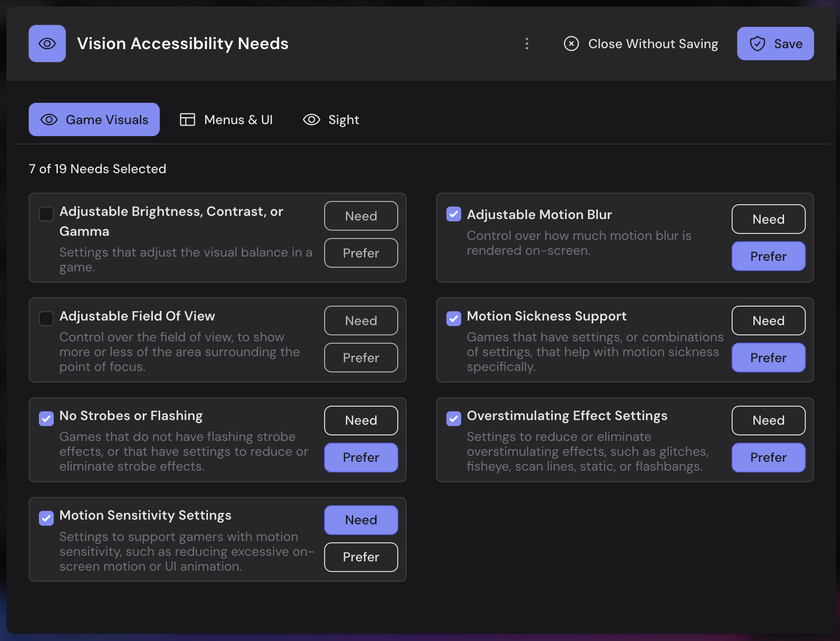
Task: Set Adjustable Motion Blur to Need
Action: pos(768,219)
